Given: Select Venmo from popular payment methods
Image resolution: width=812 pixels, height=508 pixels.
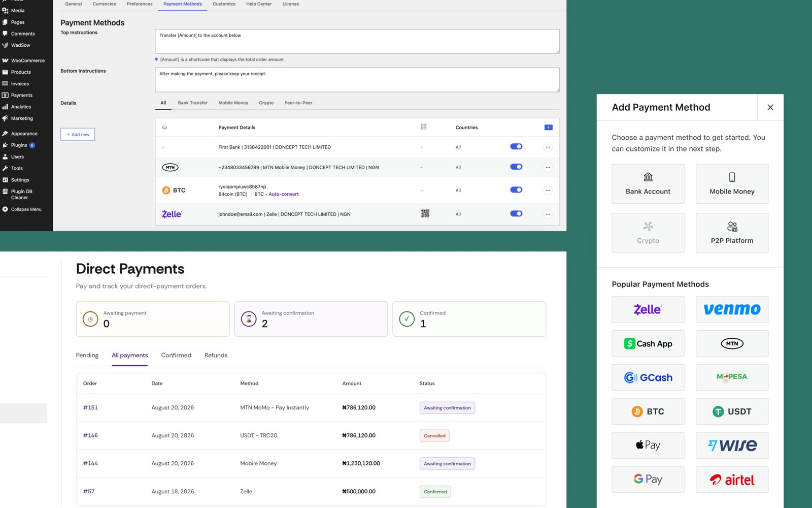Looking at the screenshot, I should [732, 309].
